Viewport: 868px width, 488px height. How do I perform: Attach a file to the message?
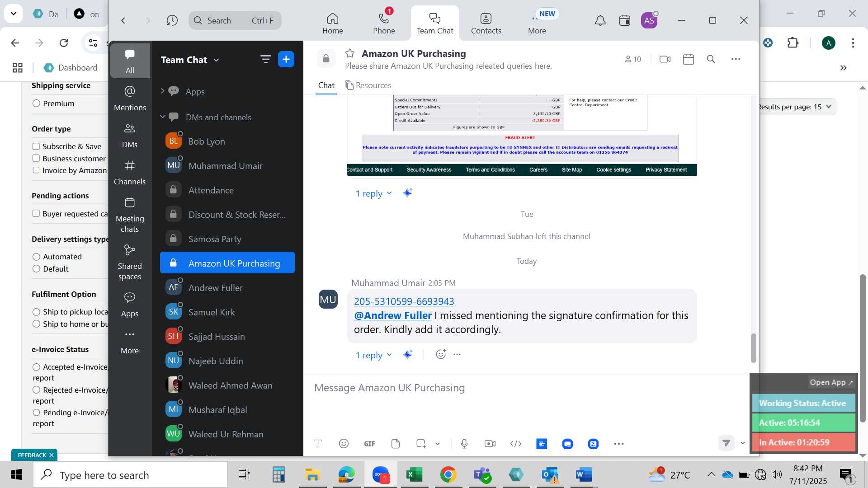click(x=396, y=444)
